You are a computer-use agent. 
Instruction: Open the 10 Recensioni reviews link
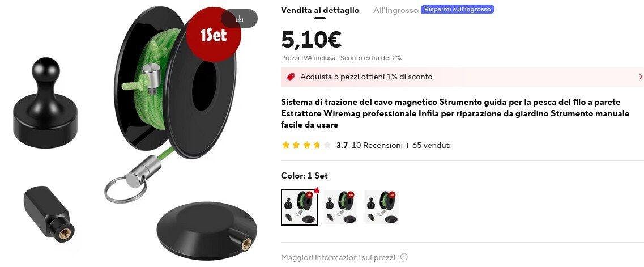pyautogui.click(x=377, y=145)
